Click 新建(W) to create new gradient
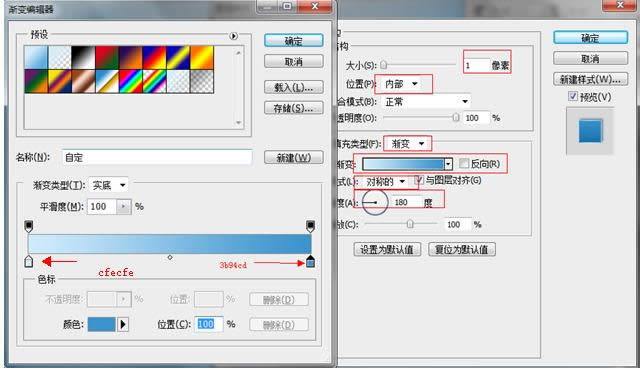 (x=293, y=158)
